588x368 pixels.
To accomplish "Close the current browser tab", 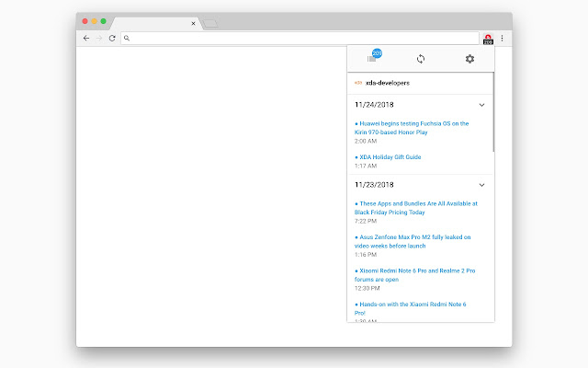I will [x=193, y=23].
